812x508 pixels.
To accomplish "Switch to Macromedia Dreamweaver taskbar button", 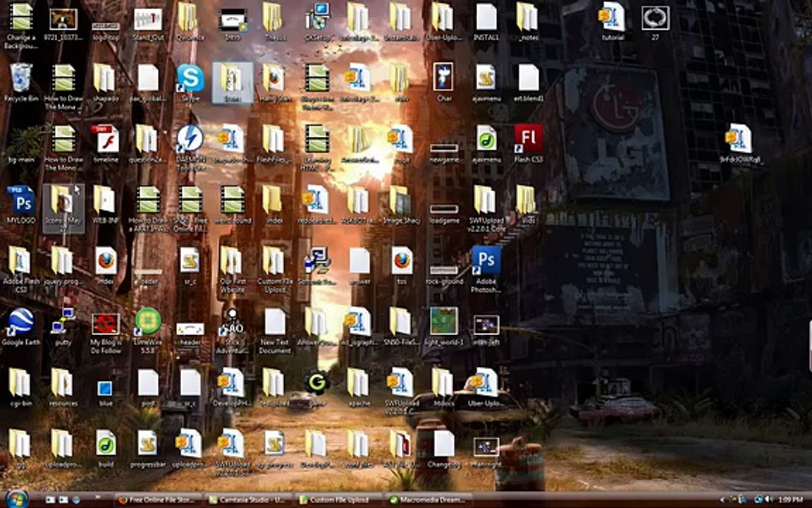I will 429,500.
